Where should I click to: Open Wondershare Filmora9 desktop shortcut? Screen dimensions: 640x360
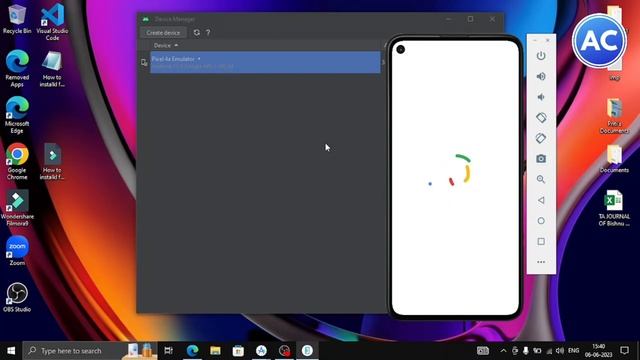pyautogui.click(x=17, y=208)
